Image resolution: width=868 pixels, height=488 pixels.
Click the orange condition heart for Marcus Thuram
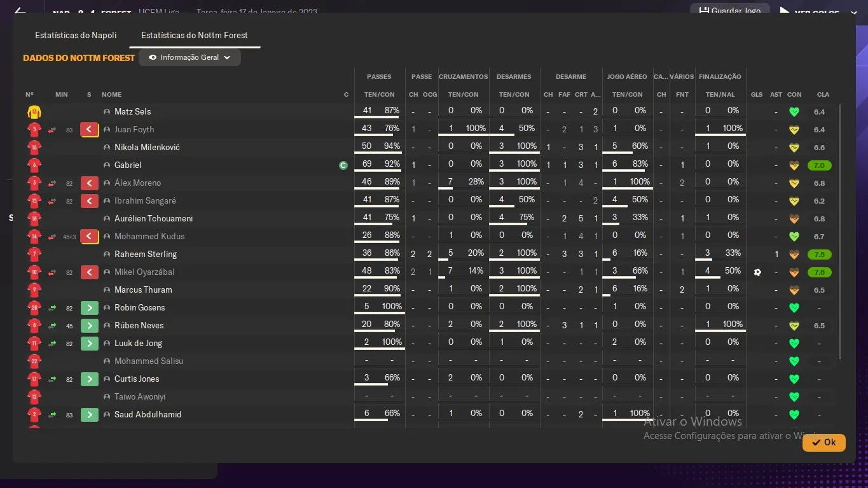coord(794,290)
